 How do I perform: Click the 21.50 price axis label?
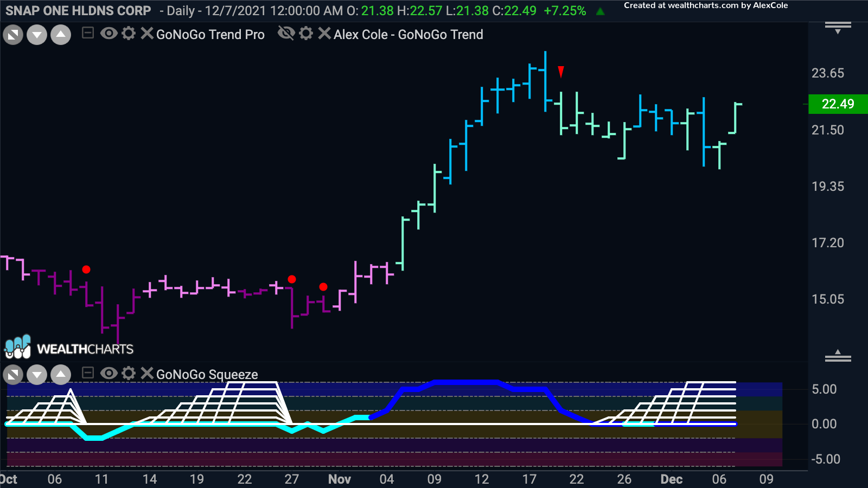(x=828, y=130)
